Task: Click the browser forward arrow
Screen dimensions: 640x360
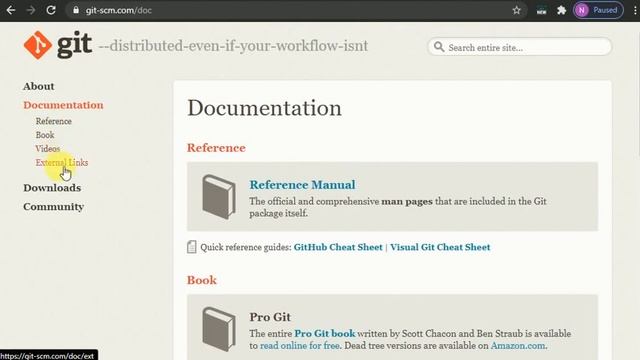Action: tap(31, 10)
